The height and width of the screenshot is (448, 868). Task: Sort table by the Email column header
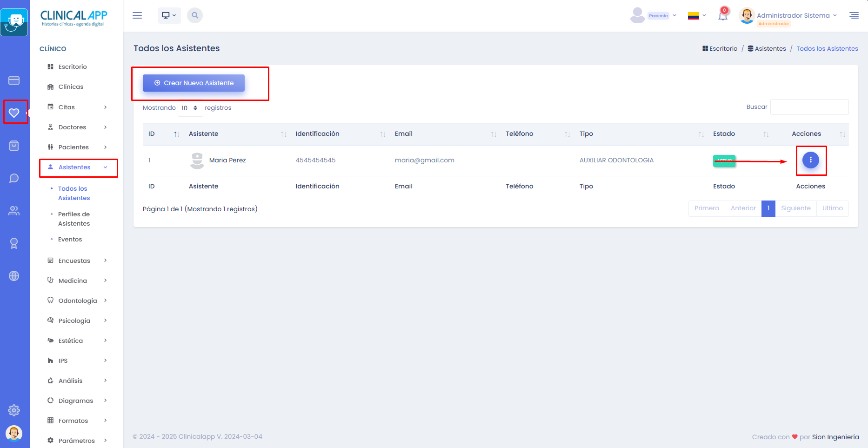click(403, 134)
